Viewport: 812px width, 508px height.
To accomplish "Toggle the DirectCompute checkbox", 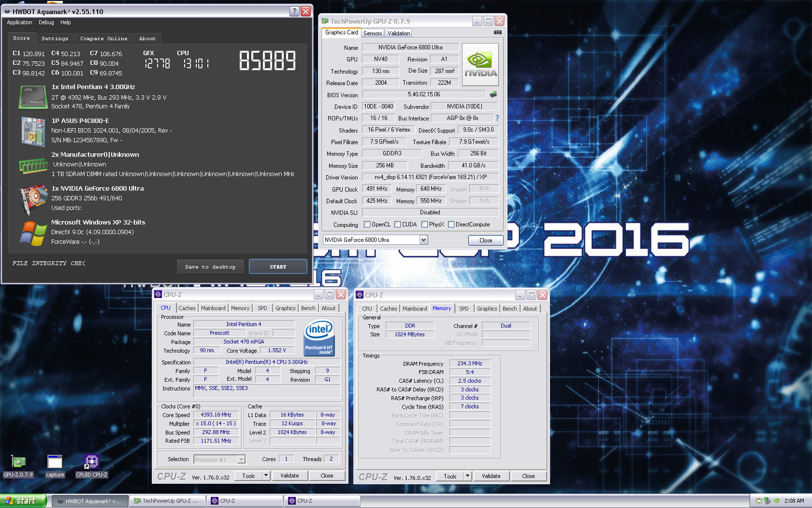I will (x=451, y=224).
